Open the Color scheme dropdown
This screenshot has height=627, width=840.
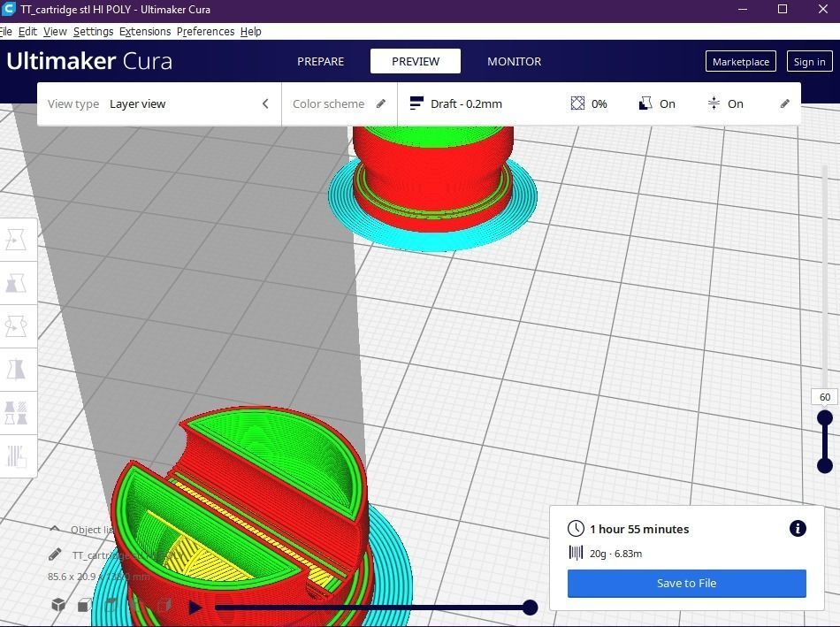click(340, 104)
